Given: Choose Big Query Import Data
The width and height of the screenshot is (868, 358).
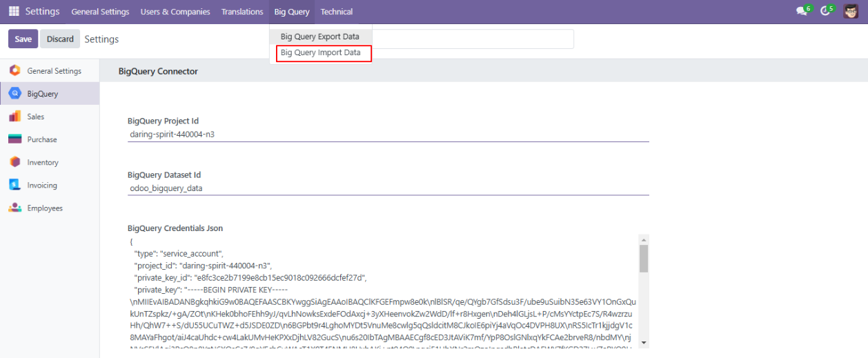Looking at the screenshot, I should point(320,53).
